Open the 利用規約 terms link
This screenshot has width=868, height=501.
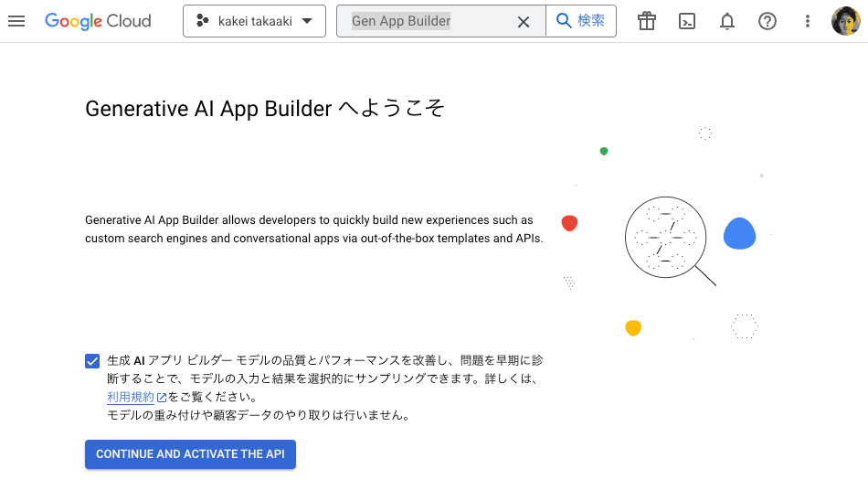pyautogui.click(x=131, y=397)
